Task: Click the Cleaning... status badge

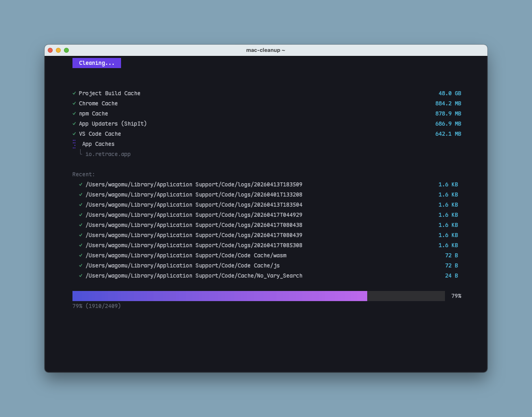Action: coord(97,63)
